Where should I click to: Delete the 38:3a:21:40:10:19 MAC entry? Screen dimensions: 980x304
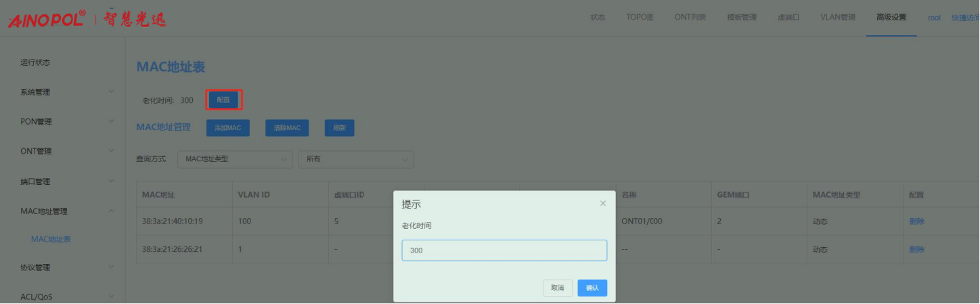click(916, 221)
